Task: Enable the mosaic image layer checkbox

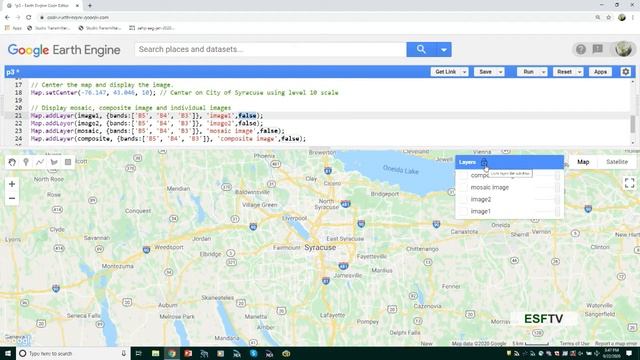Action: [463, 187]
